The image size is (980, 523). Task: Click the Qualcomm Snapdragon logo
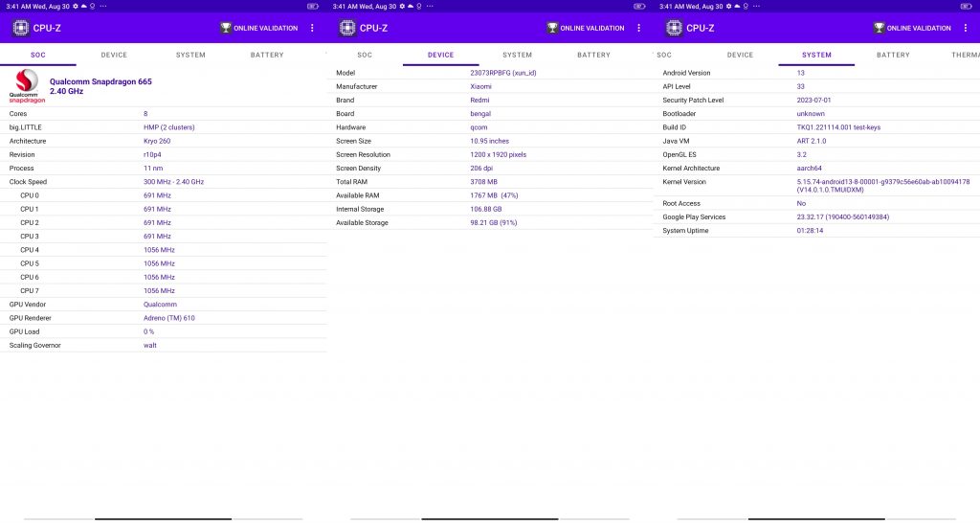click(x=26, y=86)
